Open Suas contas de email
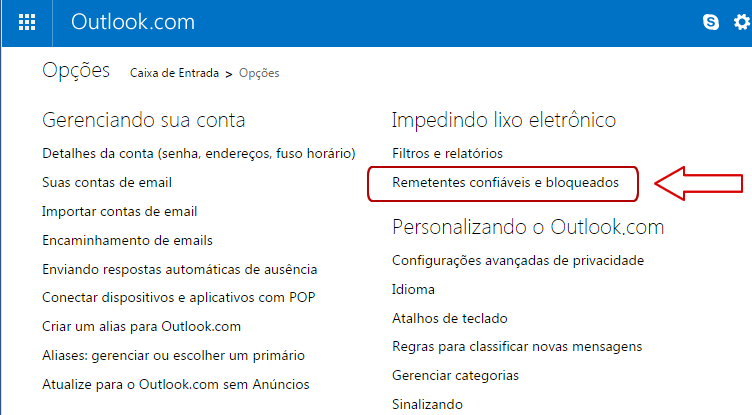This screenshot has height=415, width=752. coord(107,183)
